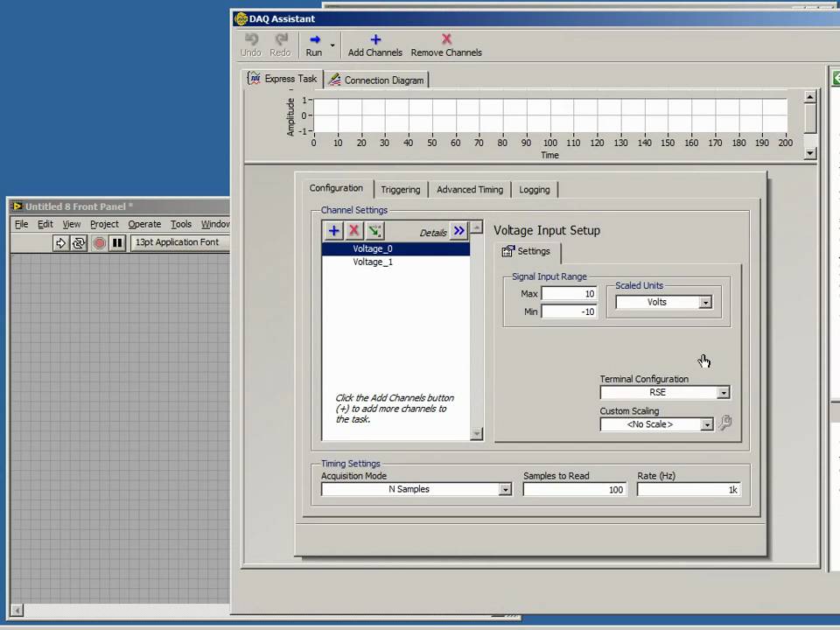Open the Project menu in Front Panel

tap(104, 224)
